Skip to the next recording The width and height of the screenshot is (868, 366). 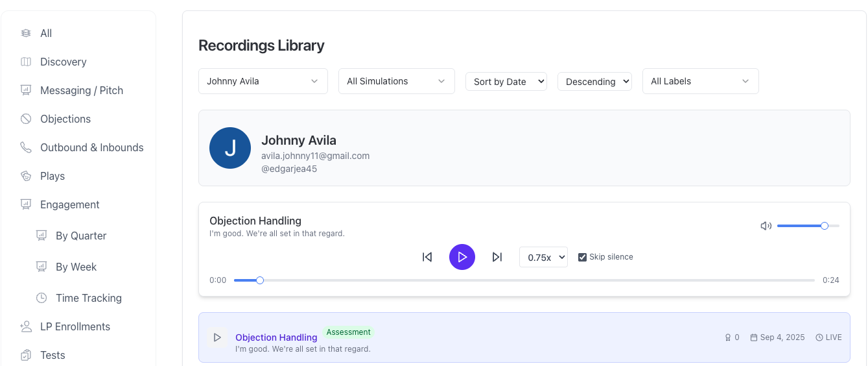tap(497, 257)
